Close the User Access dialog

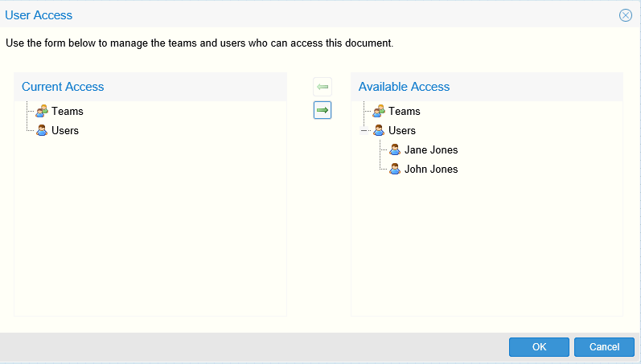tap(625, 15)
